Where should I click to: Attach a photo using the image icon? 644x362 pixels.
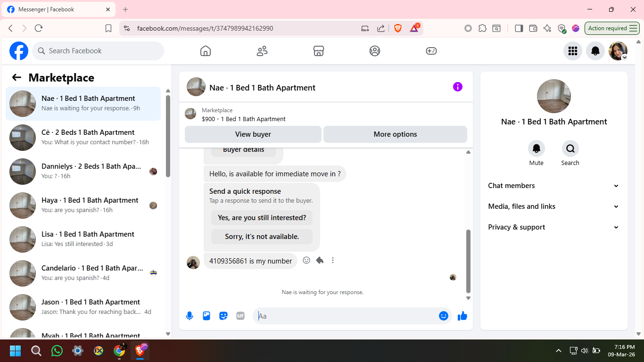coord(206,316)
